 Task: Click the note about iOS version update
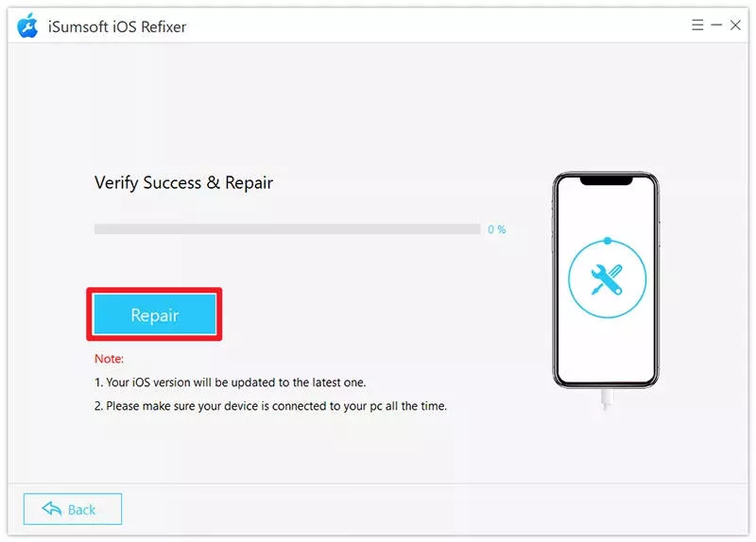tap(230, 382)
